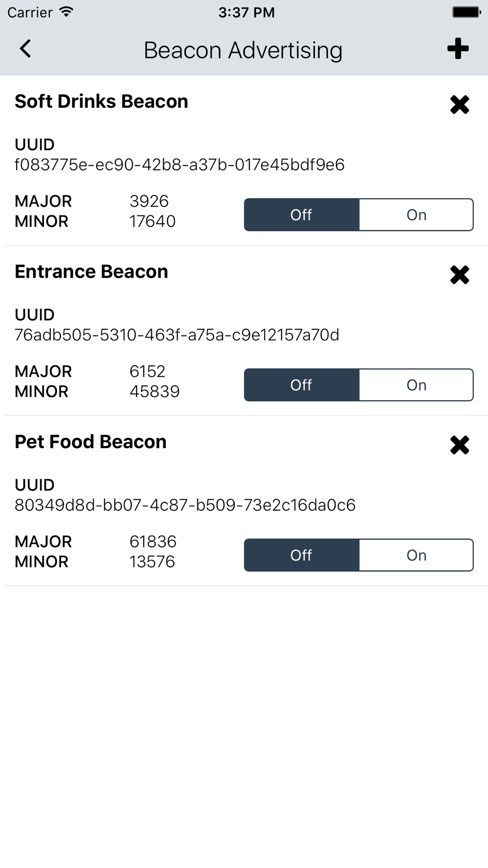Select the Entrance Beacon UUID value
Image resolution: width=488 pixels, height=868 pixels.
(x=177, y=335)
